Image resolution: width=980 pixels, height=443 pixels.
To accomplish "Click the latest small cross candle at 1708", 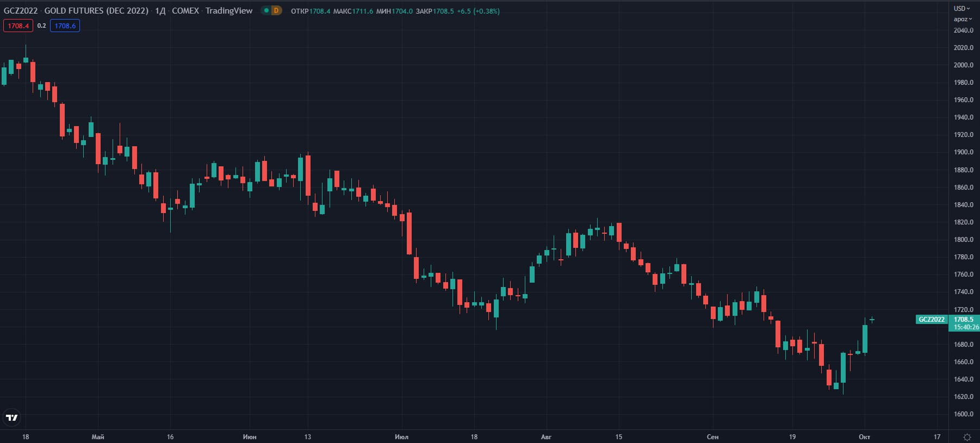I will click(x=872, y=320).
